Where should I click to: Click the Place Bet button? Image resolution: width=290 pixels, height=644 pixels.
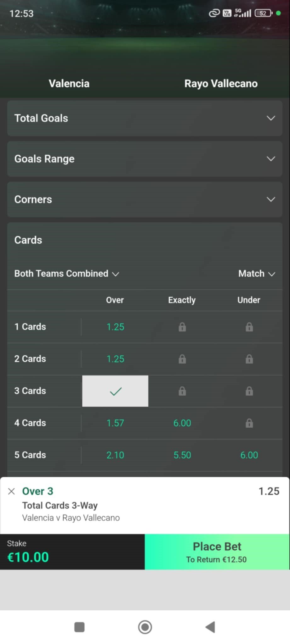(217, 552)
